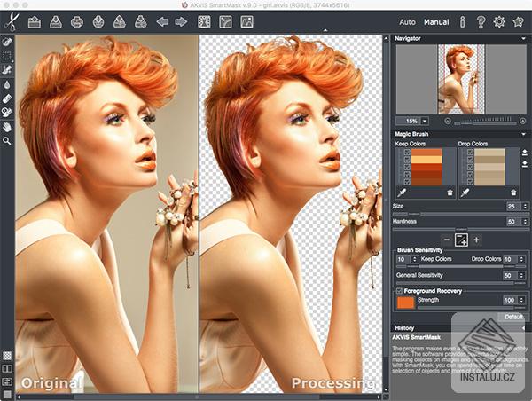Toggle the third Drop Colors checkbox
This screenshot has height=401, width=532.
click(470, 168)
